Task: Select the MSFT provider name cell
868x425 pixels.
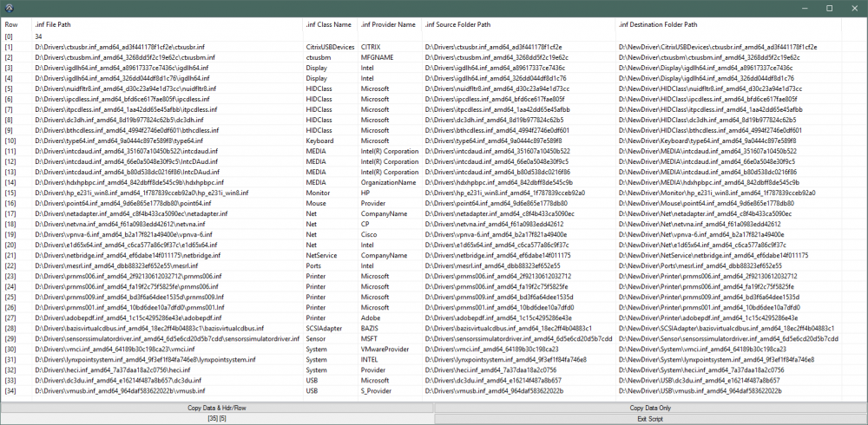Action: pos(369,339)
